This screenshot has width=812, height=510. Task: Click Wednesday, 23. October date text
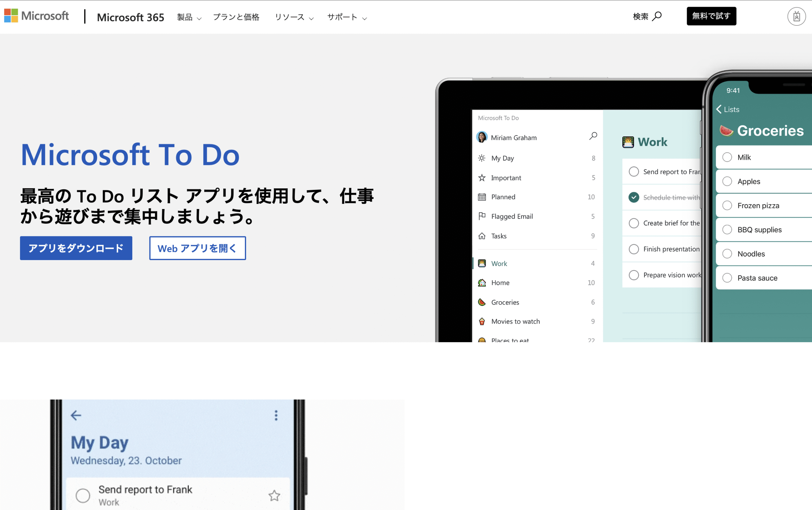pyautogui.click(x=126, y=461)
